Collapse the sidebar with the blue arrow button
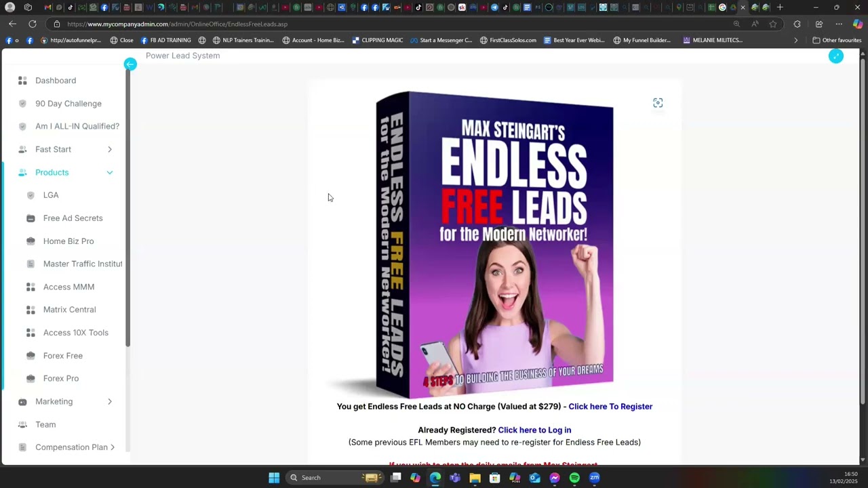The height and width of the screenshot is (488, 868). point(130,64)
